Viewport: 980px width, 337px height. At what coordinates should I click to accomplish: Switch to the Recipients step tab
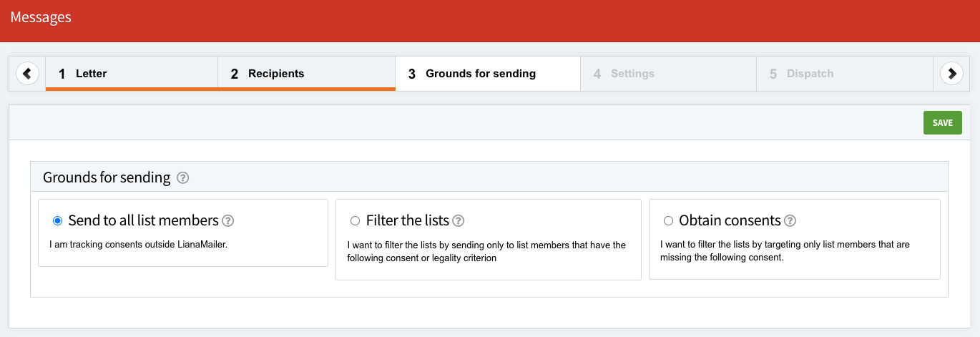[306, 74]
